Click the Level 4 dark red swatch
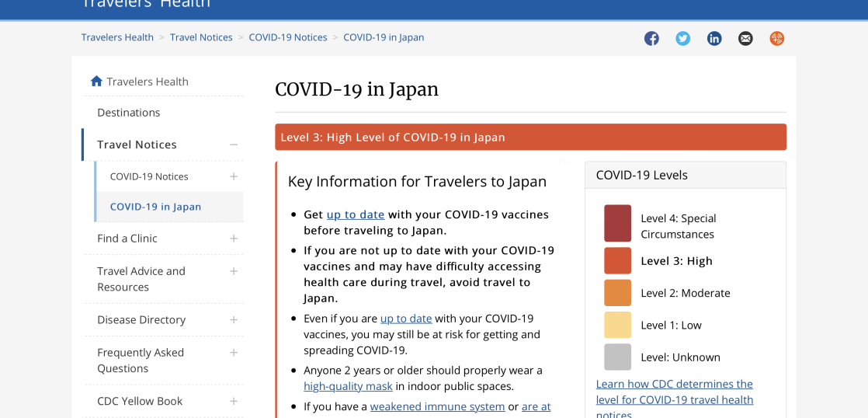The height and width of the screenshot is (418, 868). pos(617,224)
